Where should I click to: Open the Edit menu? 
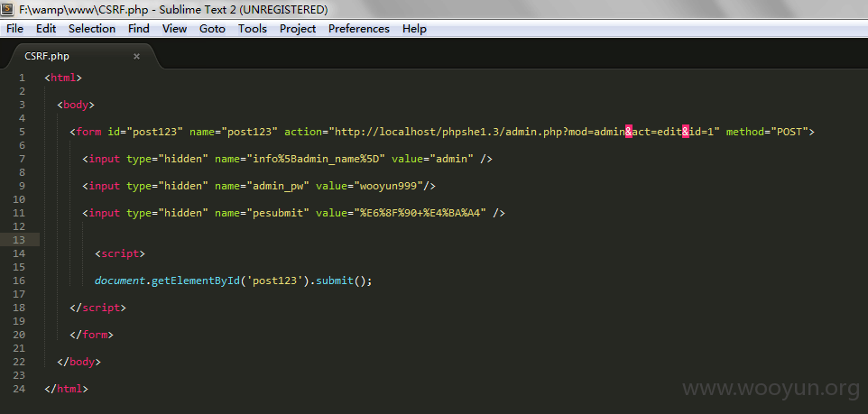[x=46, y=29]
